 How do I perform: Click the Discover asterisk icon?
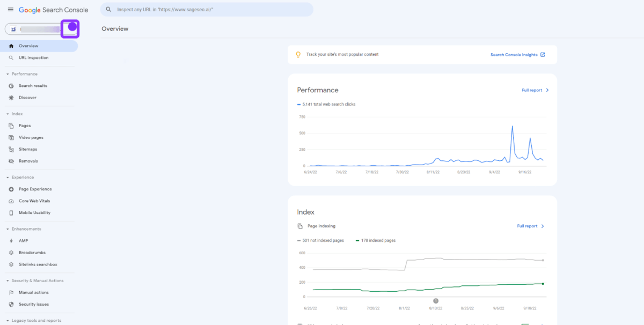click(x=11, y=98)
